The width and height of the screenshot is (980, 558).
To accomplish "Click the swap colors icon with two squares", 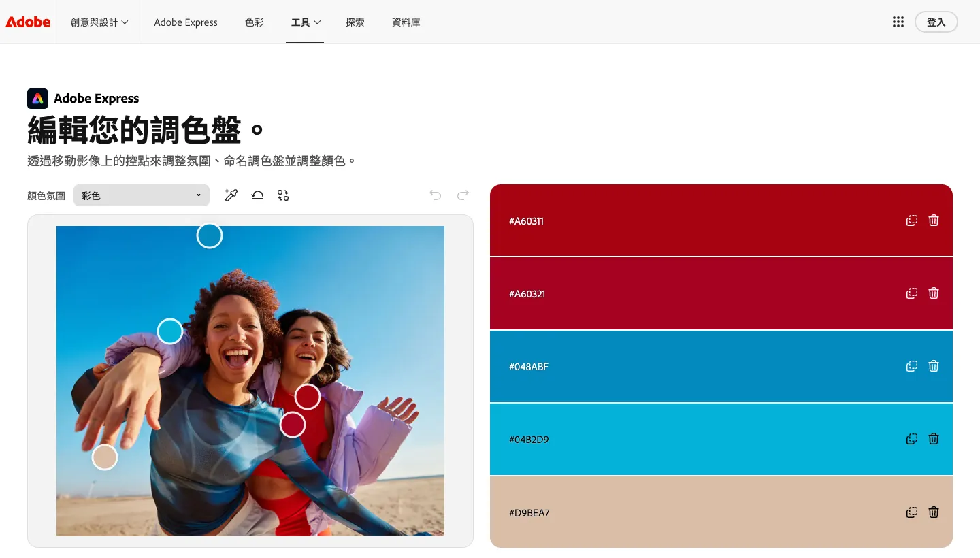I will [x=283, y=195].
